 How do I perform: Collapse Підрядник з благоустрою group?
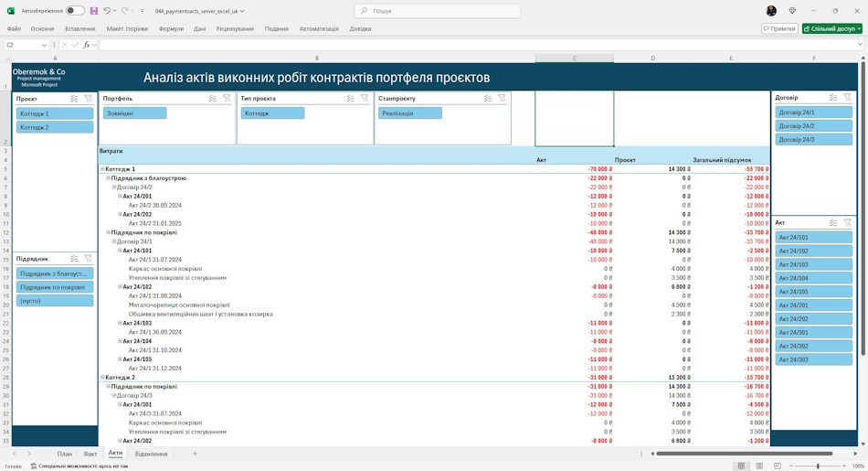[109, 177]
